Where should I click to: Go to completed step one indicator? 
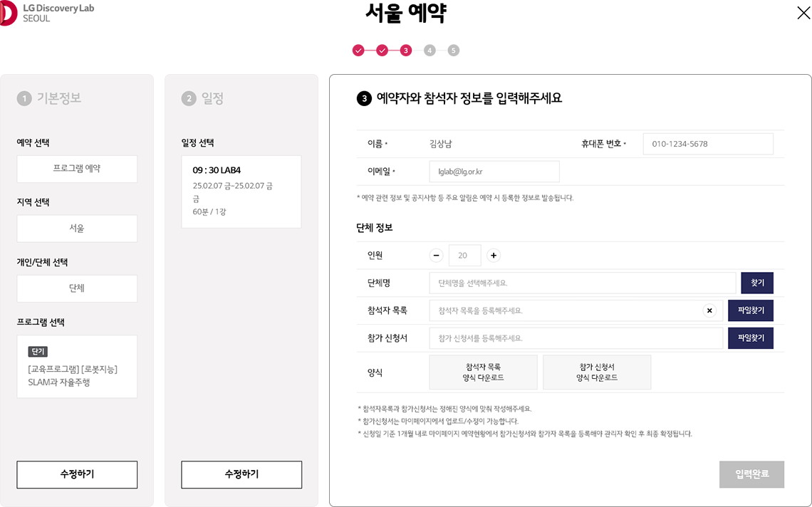point(358,51)
